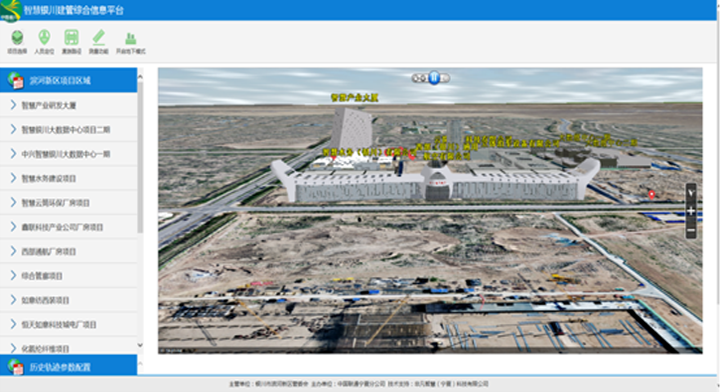Click the project list scrollbar down arrow
This screenshot has width=720, height=392.
140,345
